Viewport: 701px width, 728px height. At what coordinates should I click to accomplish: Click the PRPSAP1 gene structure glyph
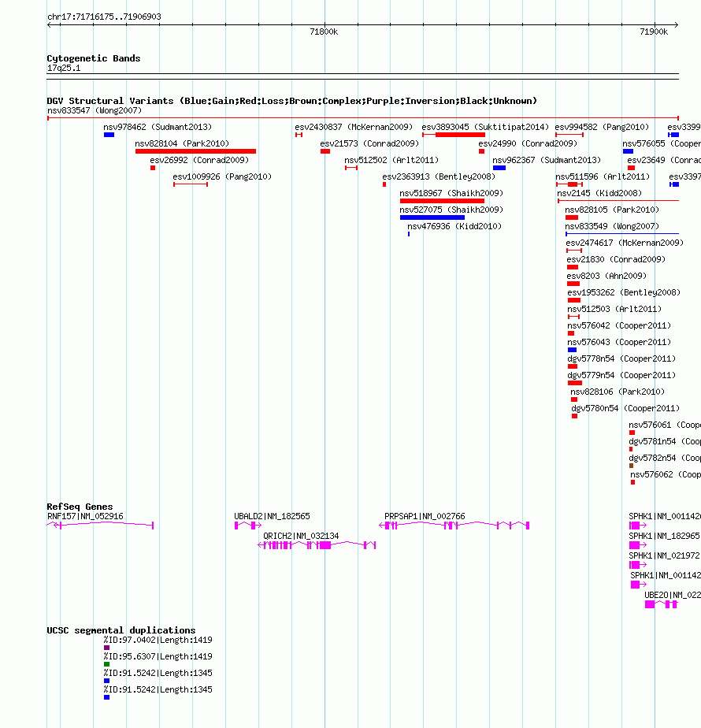[x=454, y=526]
